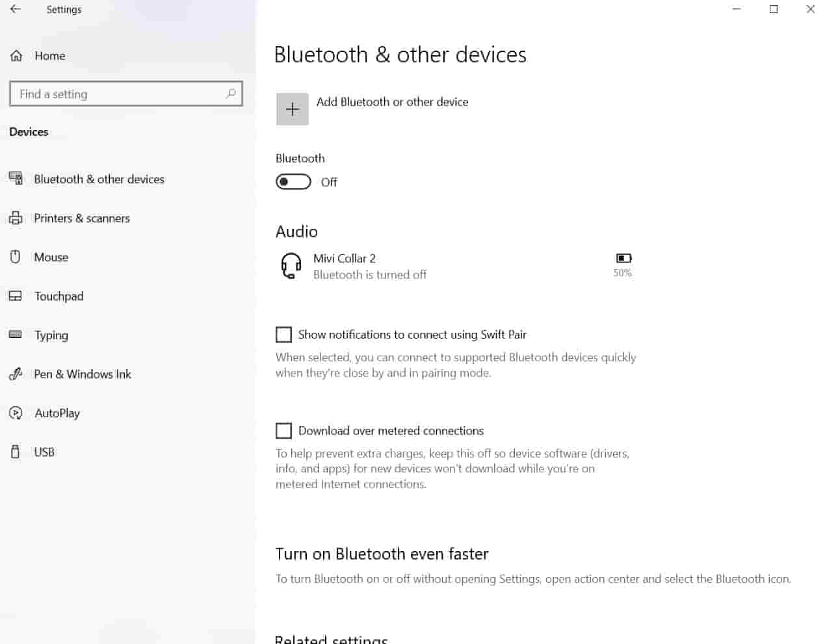Go to Typing settings
The width and height of the screenshot is (825, 644).
click(51, 335)
